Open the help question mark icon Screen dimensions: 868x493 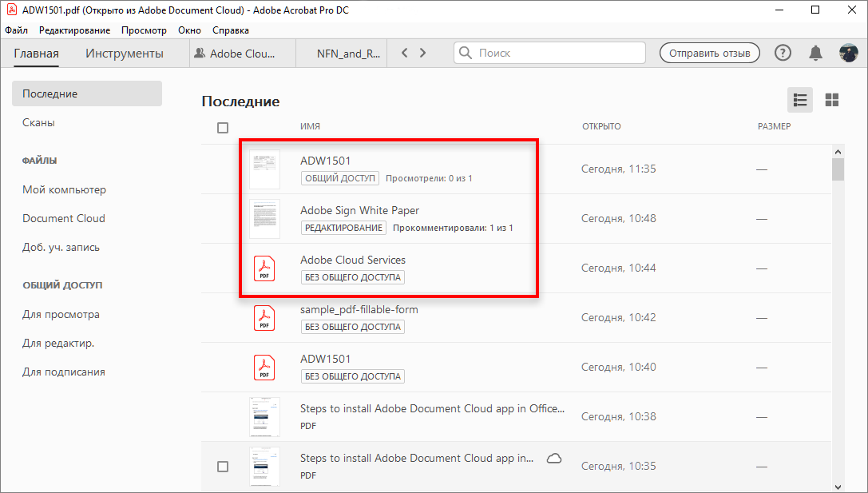pos(783,54)
